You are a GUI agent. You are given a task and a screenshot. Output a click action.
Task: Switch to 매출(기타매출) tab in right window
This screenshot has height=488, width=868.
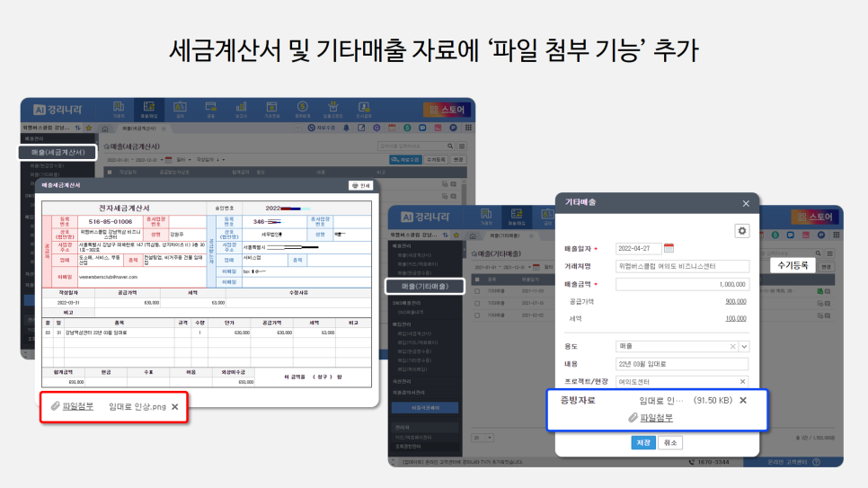click(504, 235)
